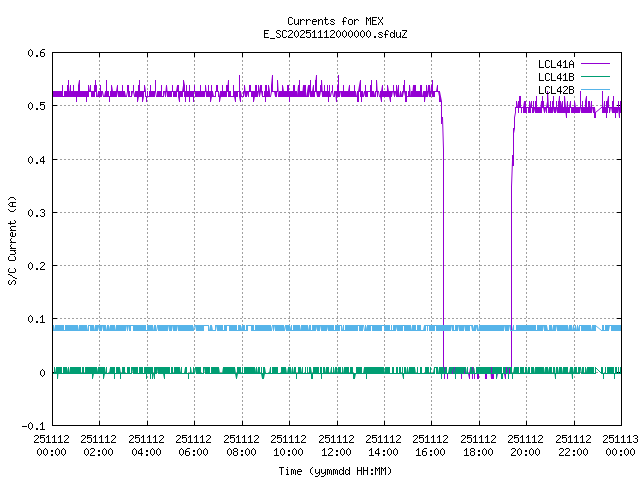Click the -0.1 y-axis tick label
This screenshot has height=480, width=640.
[32, 426]
